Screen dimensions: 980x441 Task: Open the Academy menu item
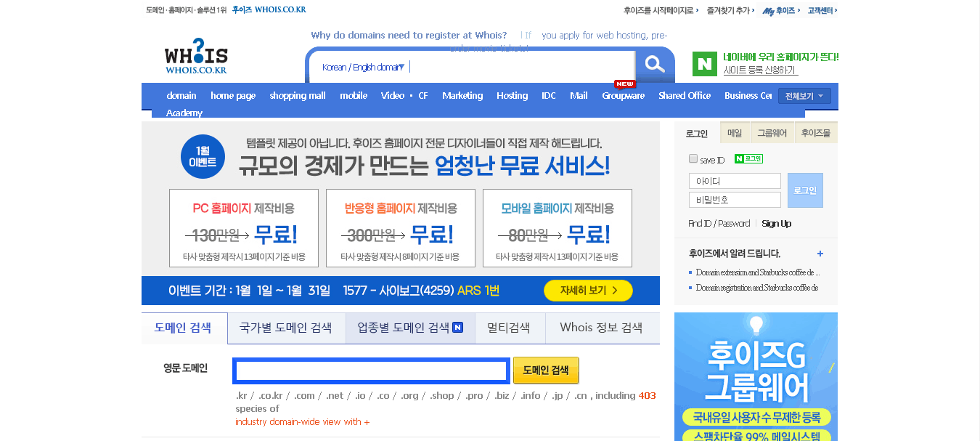pos(184,113)
